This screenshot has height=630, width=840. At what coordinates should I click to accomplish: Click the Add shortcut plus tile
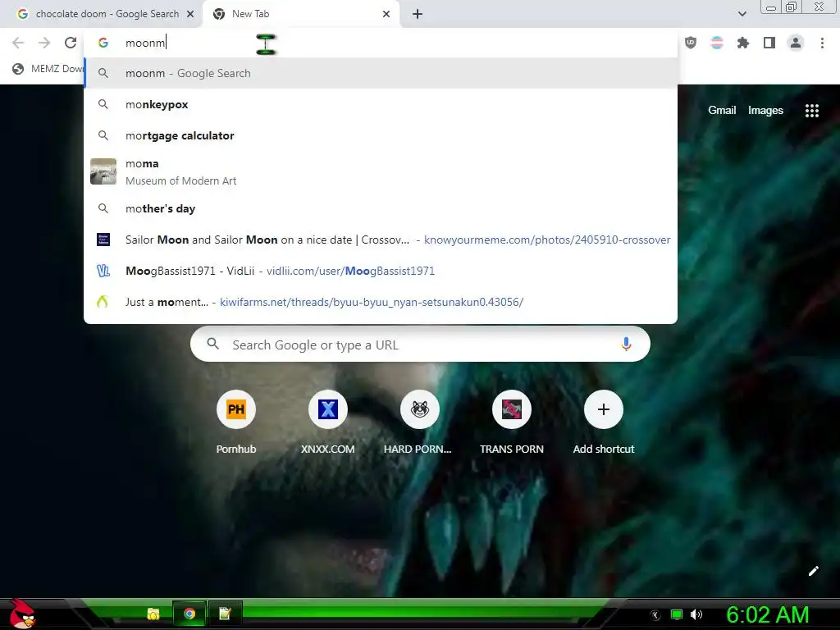(x=603, y=423)
